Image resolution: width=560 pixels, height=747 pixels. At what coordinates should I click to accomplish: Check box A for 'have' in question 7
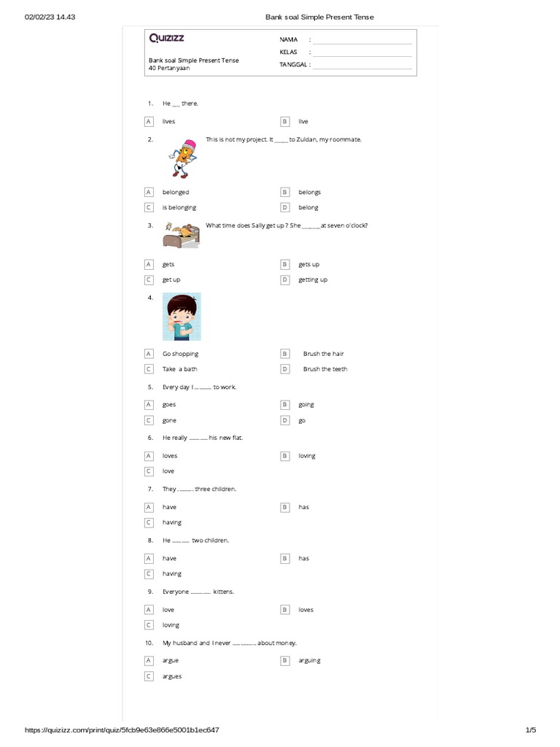tap(149, 508)
